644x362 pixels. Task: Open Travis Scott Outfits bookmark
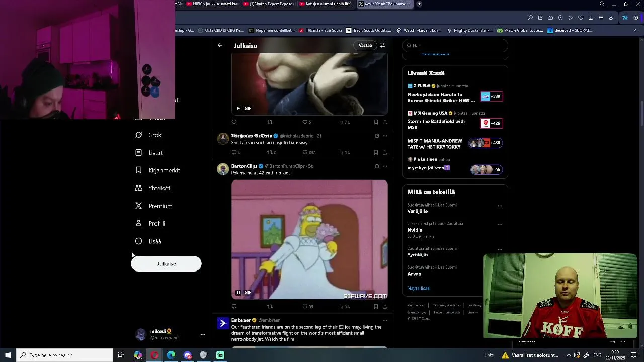click(368, 30)
